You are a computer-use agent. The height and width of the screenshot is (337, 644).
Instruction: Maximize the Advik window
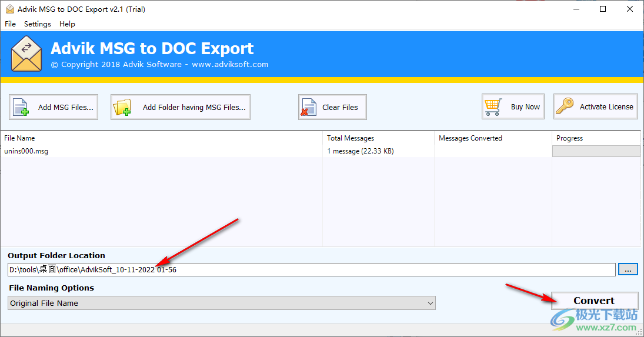pos(603,9)
